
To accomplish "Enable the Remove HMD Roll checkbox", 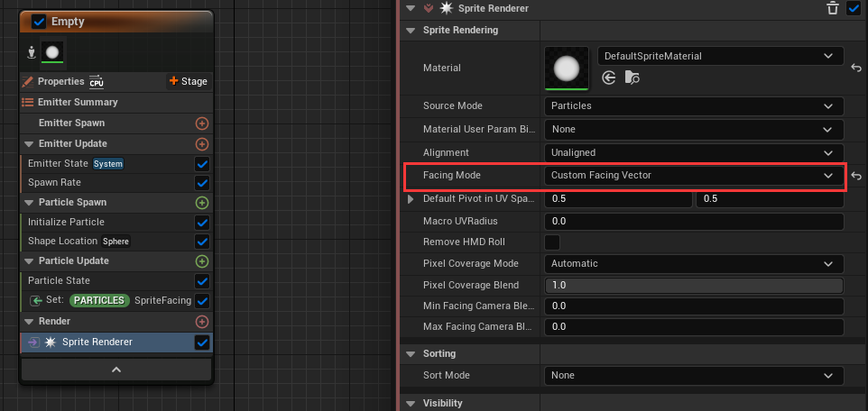I will pos(552,242).
